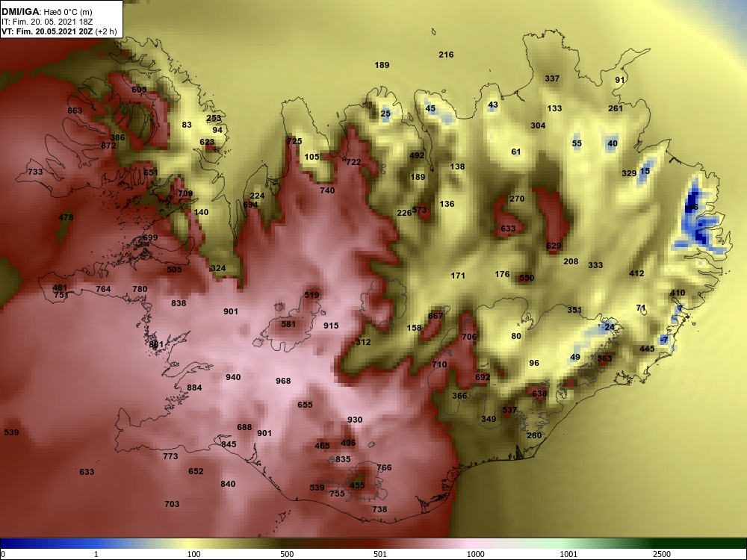Click the 695 value label
The width and height of the screenshot is (747, 560).
pos(139,90)
